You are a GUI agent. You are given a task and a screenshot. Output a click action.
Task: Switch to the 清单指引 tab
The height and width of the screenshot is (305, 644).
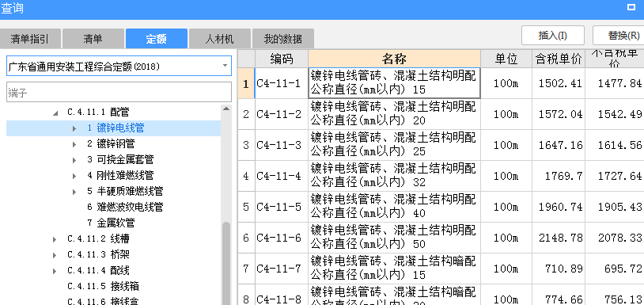30,39
